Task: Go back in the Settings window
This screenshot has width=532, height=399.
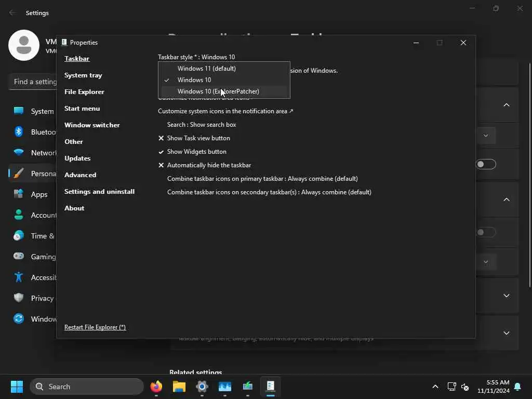Action: click(x=12, y=12)
